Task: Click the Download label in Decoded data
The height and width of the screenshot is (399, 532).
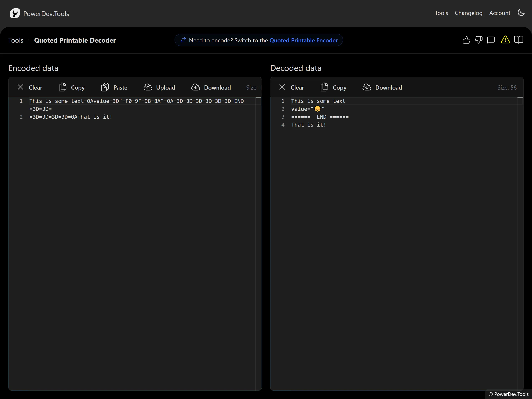Action: coord(389,87)
